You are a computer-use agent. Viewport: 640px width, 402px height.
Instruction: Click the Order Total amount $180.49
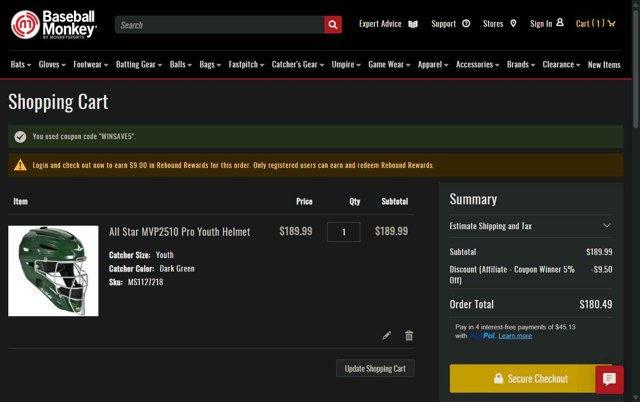tap(596, 304)
